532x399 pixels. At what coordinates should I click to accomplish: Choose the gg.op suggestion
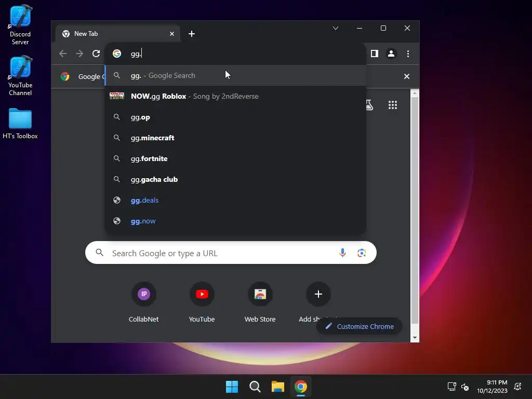point(235,117)
